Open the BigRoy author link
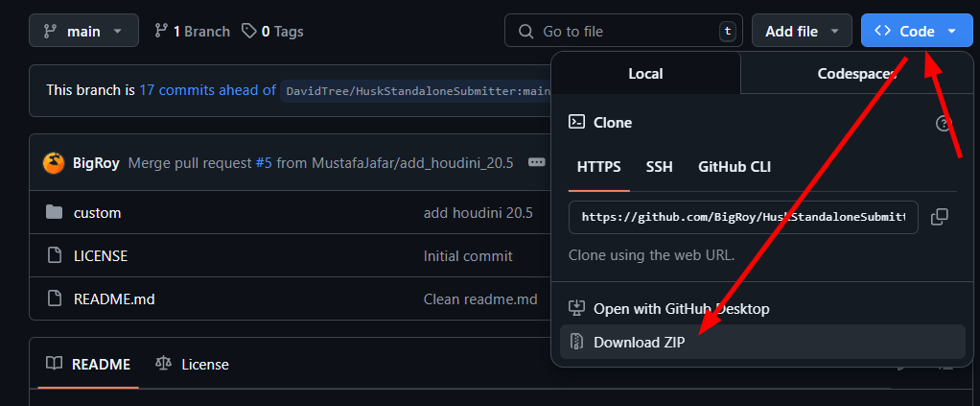Screen dimensions: 980x406 96,163
